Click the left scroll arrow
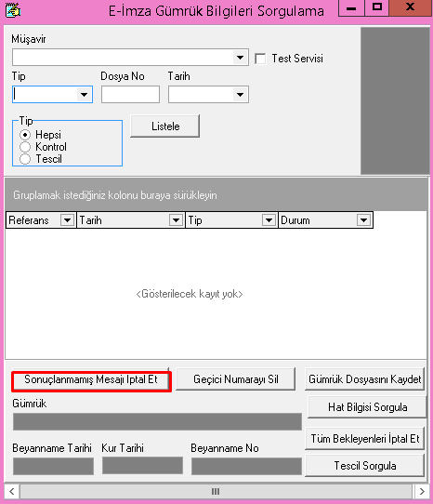This screenshot has width=433, height=504. point(12,491)
